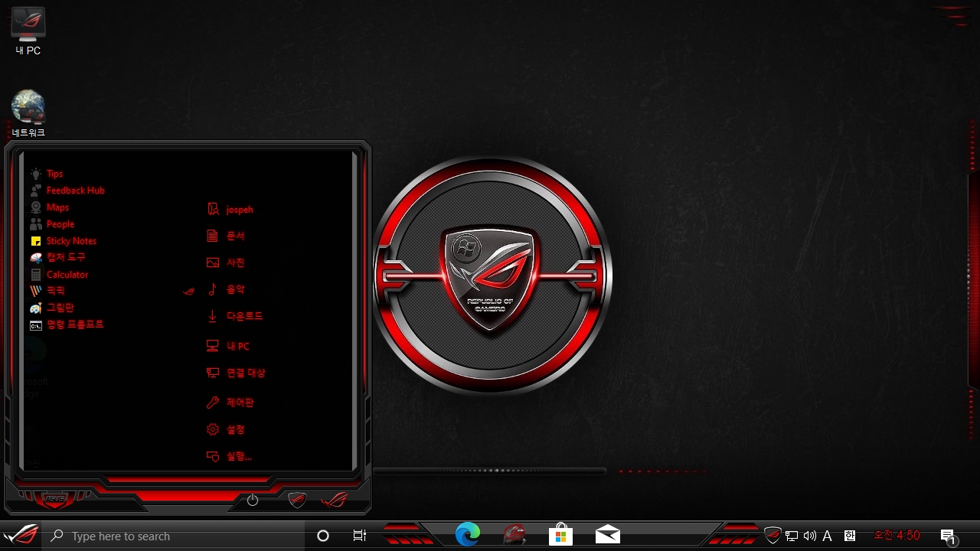
Task: Open the network tray icon
Action: [792, 536]
